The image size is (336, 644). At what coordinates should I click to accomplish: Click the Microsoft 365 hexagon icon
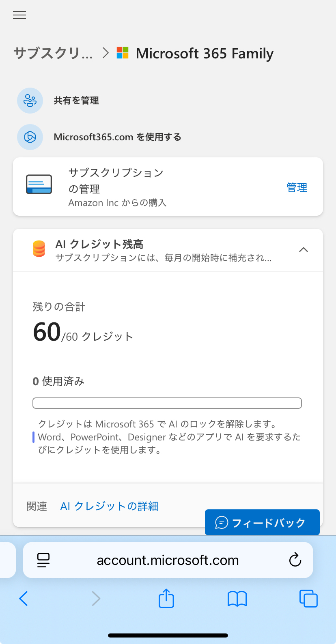(30, 137)
